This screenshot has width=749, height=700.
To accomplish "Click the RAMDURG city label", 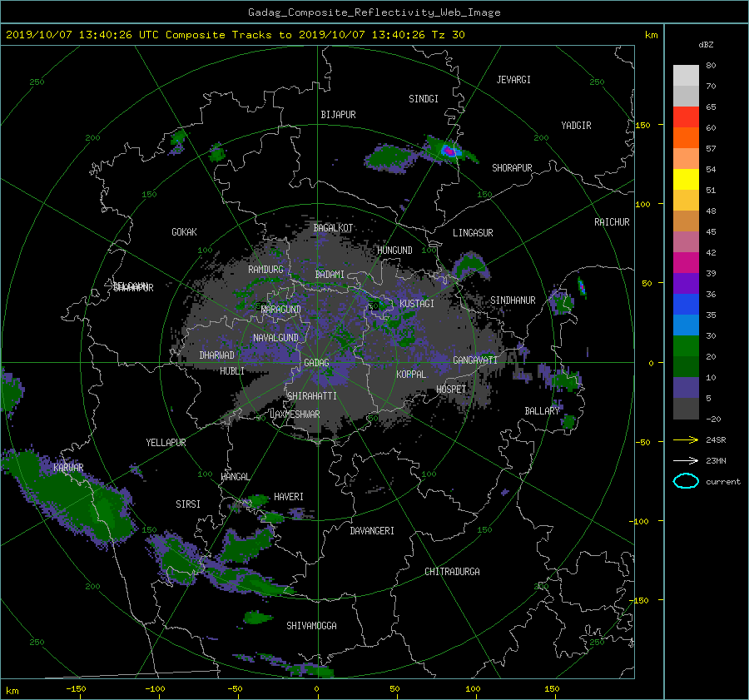I will [x=265, y=270].
